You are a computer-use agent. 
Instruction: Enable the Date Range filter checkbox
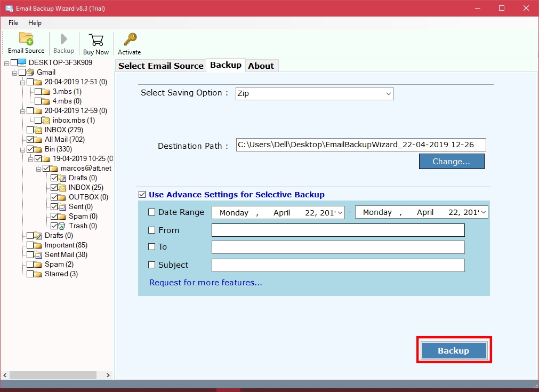(151, 212)
